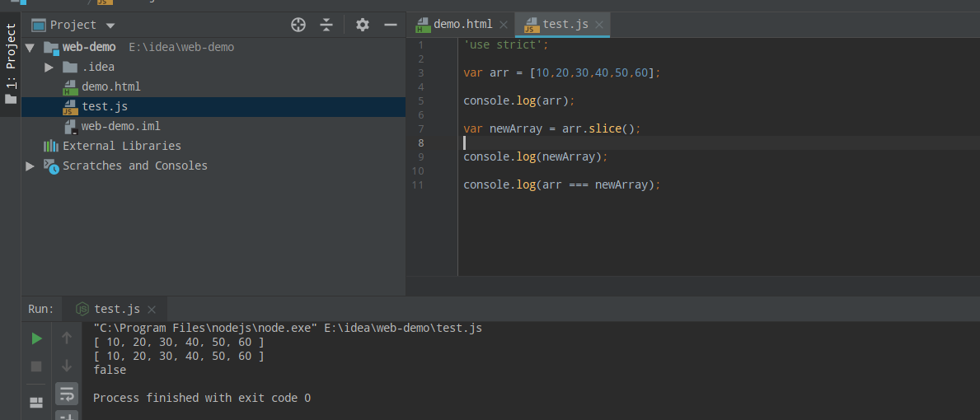Select demo.html in the project tree

tap(111, 86)
